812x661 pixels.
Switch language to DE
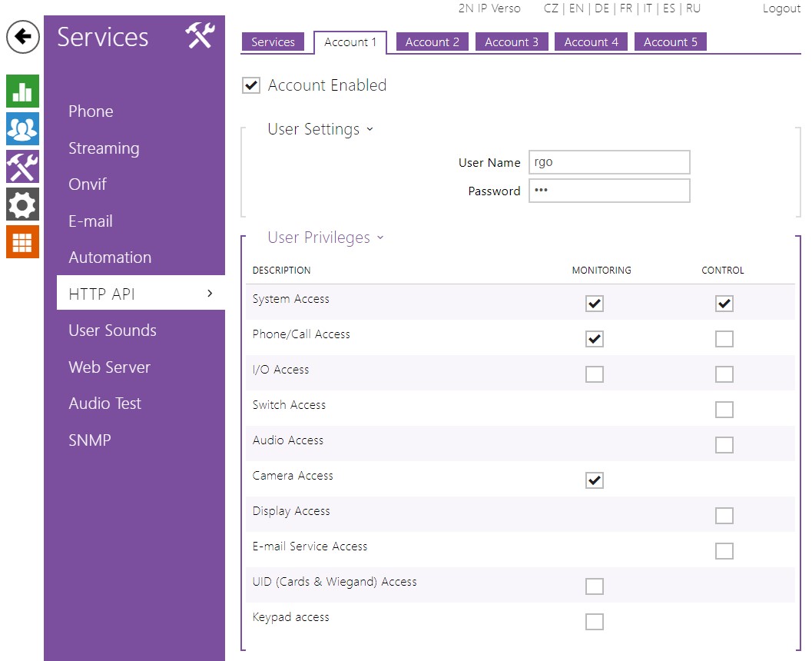point(602,8)
